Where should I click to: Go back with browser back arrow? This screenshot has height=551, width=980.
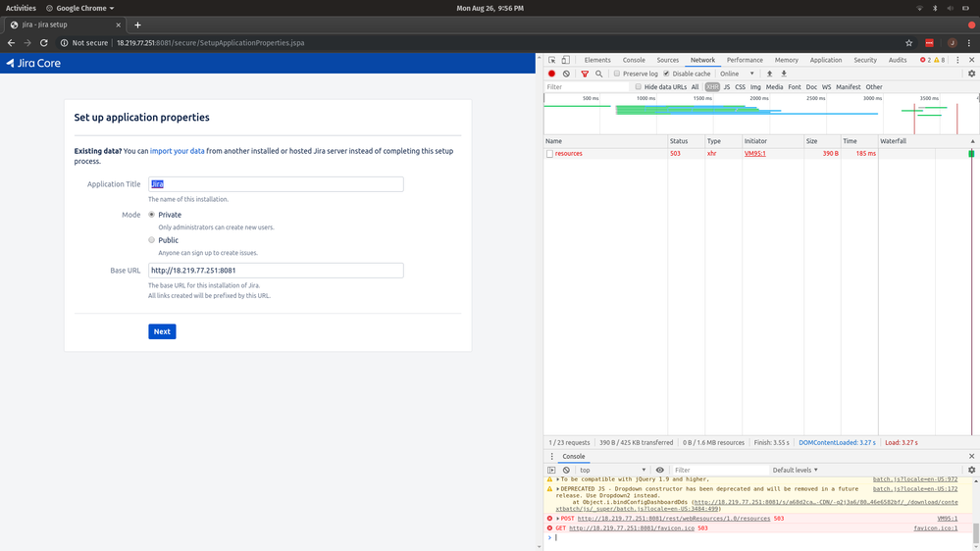pos(11,43)
